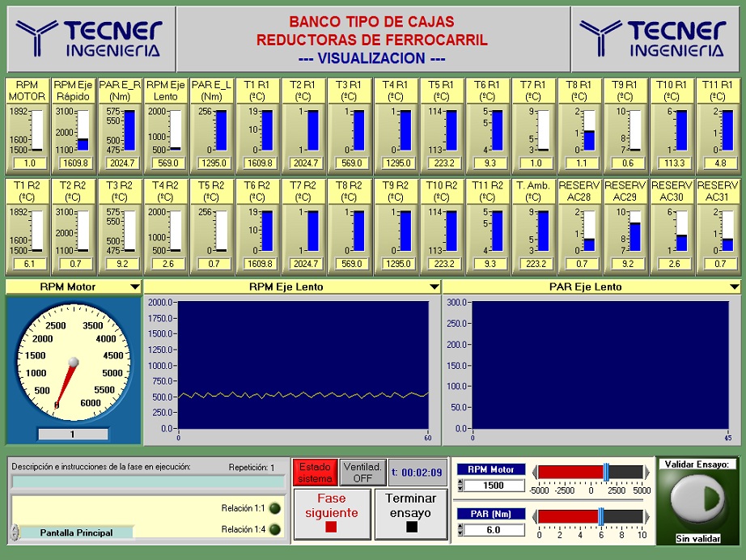746x560 pixels.
Task: Open the RPM Eje Lento chart dropdown
Action: (x=434, y=287)
